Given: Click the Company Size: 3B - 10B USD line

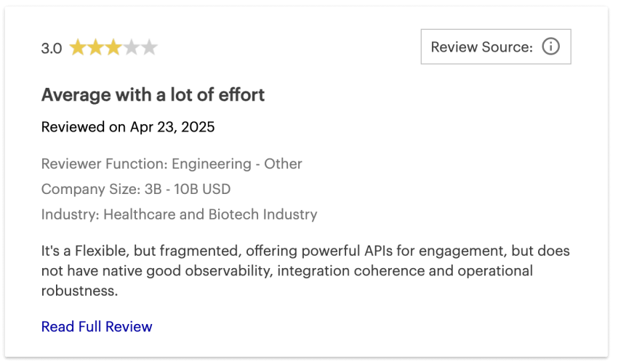Looking at the screenshot, I should coord(136,189).
